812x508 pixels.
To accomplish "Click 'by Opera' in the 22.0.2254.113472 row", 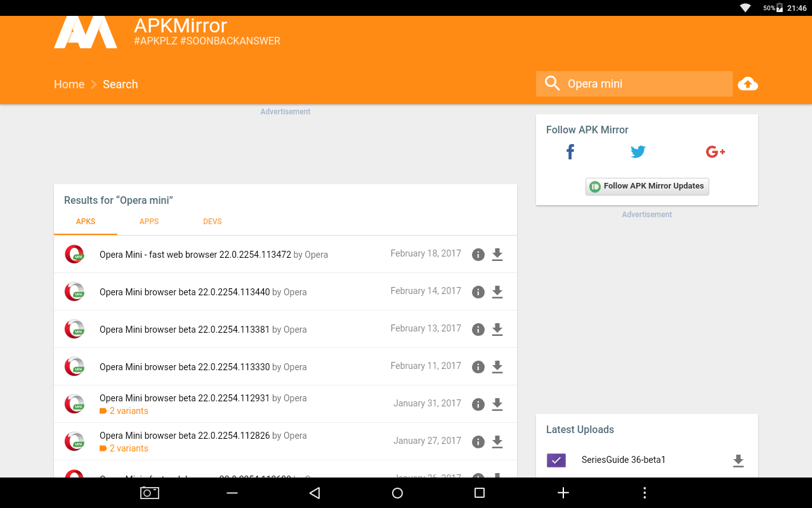I will [x=311, y=255].
